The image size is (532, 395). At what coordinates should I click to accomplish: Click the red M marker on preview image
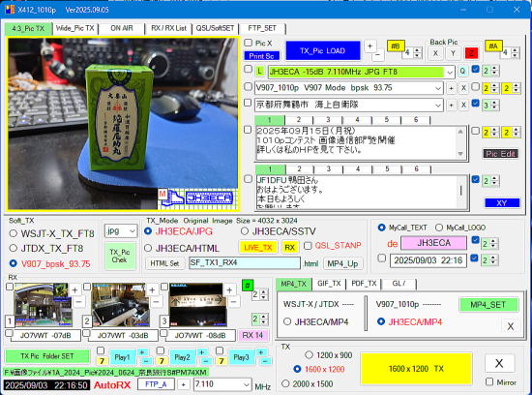tap(163, 194)
